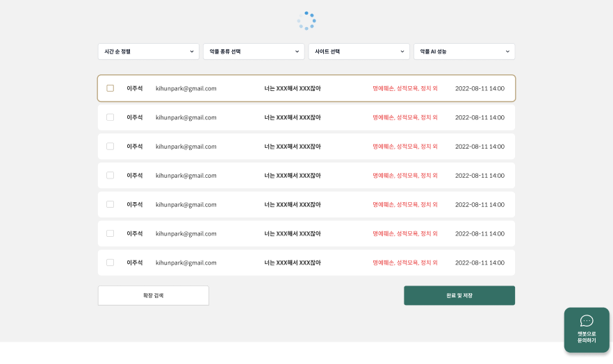Open the 시간 순 정렬 dropdown

click(149, 51)
